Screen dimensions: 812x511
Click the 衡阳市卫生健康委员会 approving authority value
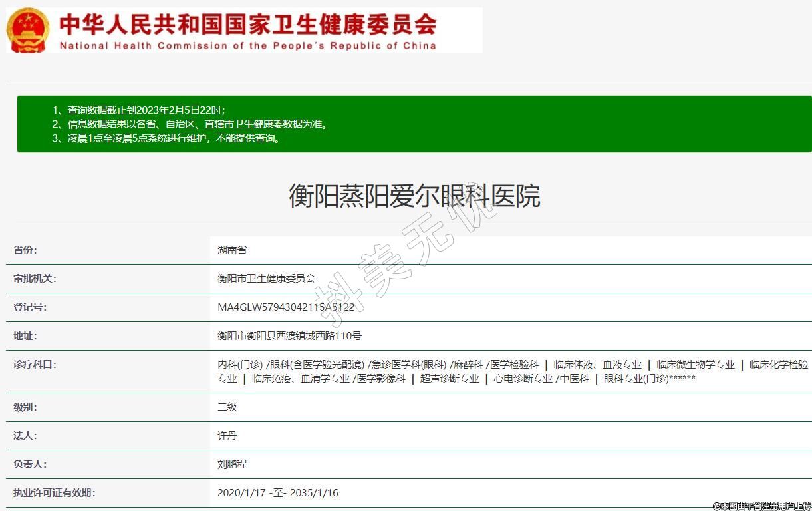[266, 279]
